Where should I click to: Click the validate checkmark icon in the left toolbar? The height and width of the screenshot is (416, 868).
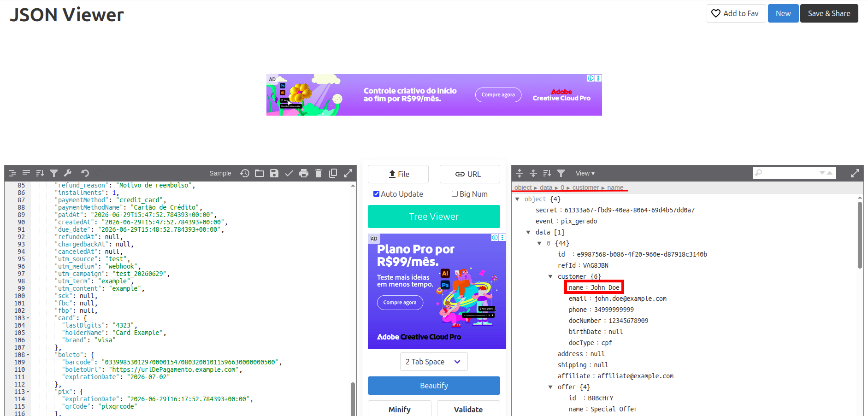(x=289, y=173)
